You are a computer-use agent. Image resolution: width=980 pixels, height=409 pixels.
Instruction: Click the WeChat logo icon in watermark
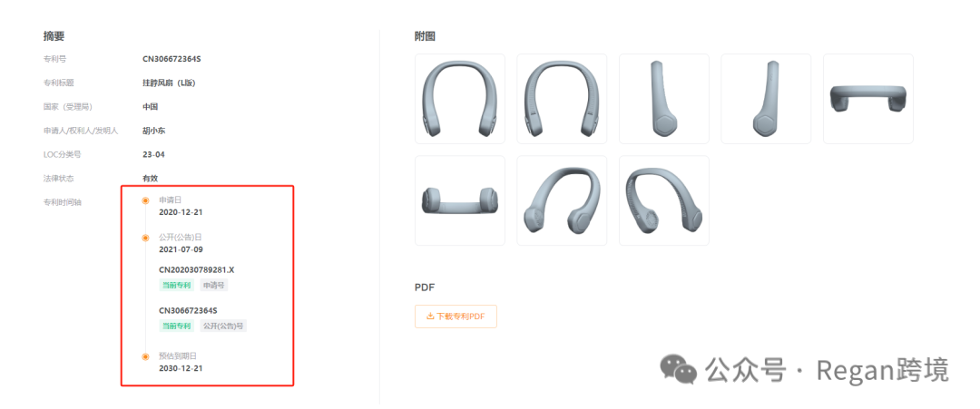click(680, 369)
